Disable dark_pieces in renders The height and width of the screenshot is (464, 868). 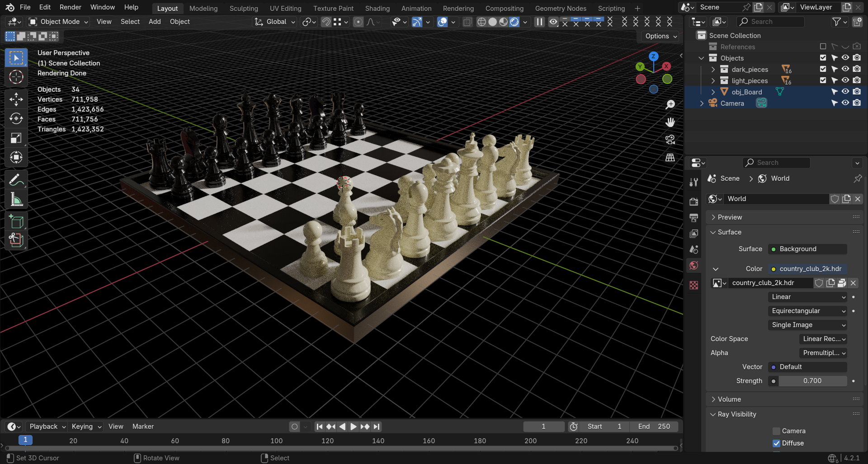(x=857, y=69)
